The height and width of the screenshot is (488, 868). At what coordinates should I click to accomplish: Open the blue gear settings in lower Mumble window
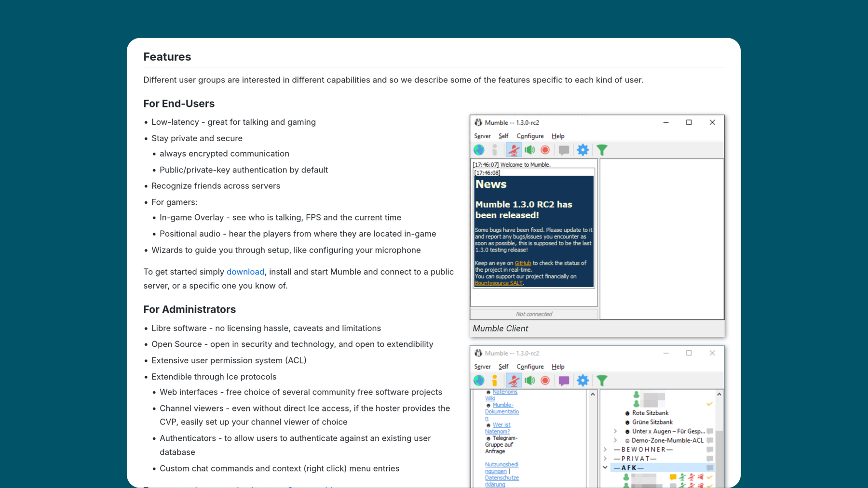click(x=583, y=381)
